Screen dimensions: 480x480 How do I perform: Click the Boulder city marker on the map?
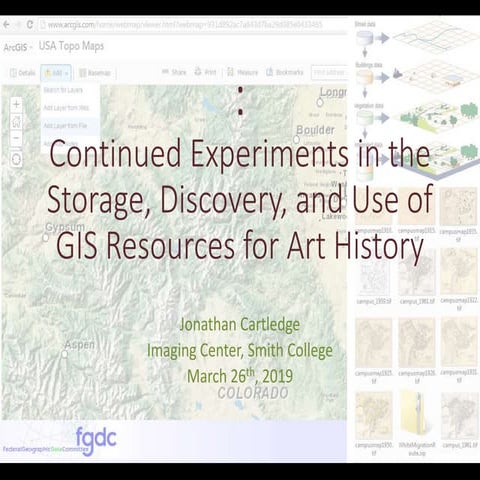click(296, 139)
